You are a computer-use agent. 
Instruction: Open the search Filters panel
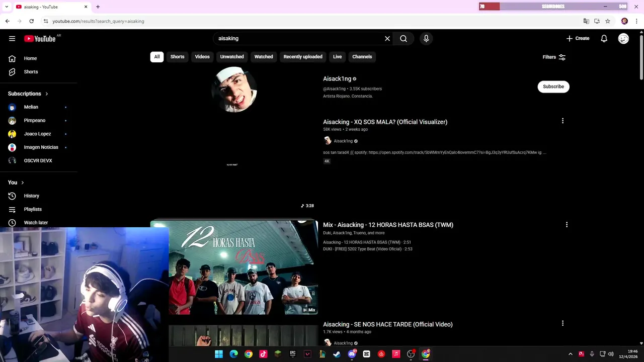point(554,57)
